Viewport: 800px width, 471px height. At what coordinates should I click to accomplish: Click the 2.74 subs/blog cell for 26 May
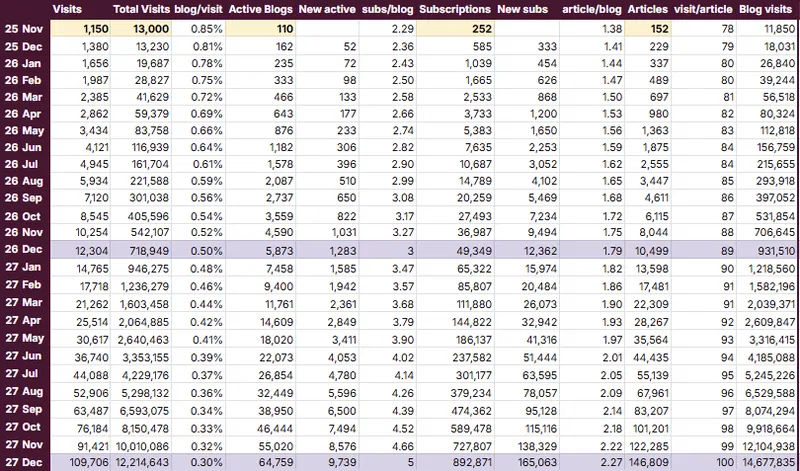[x=388, y=131]
